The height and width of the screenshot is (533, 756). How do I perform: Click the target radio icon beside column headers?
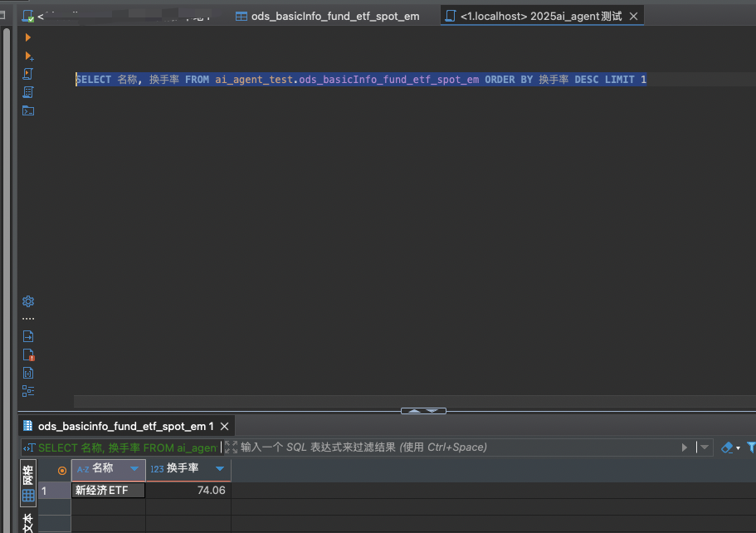pyautogui.click(x=61, y=471)
